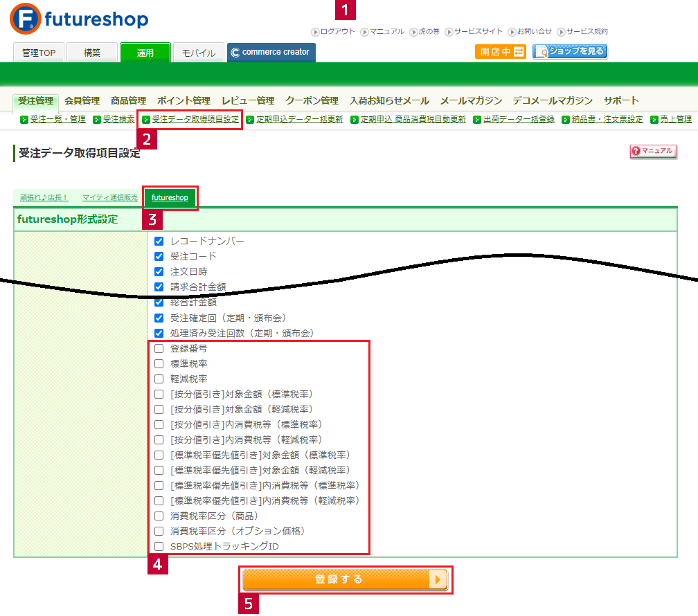This screenshot has height=616, width=698.
Task: Check [按分値引き]内消費税等（標準税率） checkbox
Action: [x=159, y=424]
